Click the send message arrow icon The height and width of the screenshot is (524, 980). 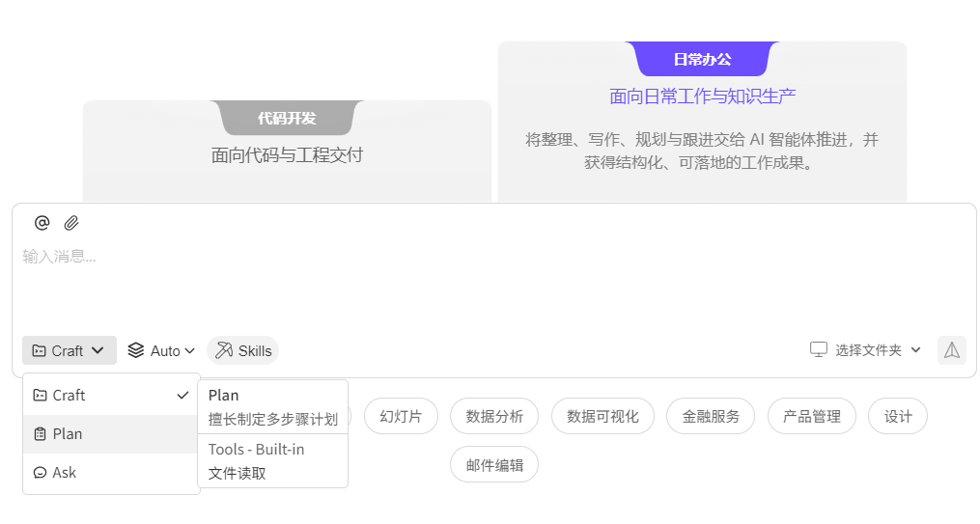click(x=951, y=350)
